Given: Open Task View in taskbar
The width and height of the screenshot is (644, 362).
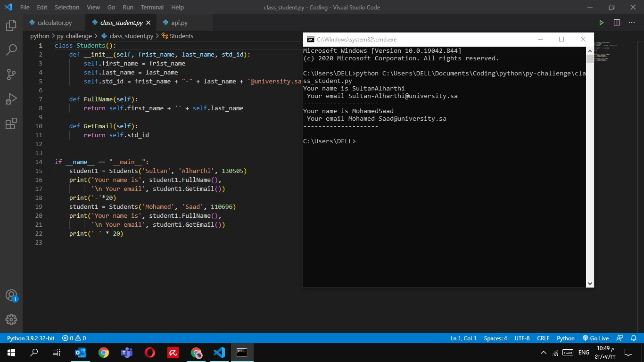Looking at the screenshot, I should tap(56, 353).
